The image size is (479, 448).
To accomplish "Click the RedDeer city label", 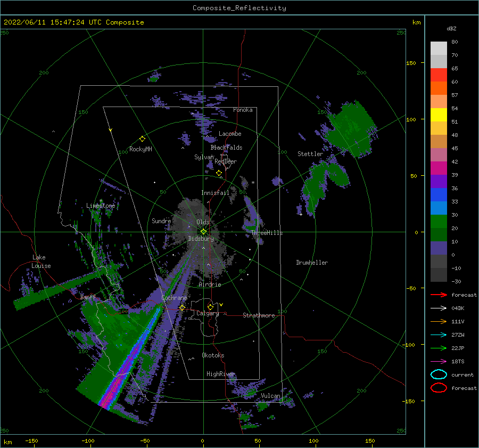I will (x=226, y=161).
